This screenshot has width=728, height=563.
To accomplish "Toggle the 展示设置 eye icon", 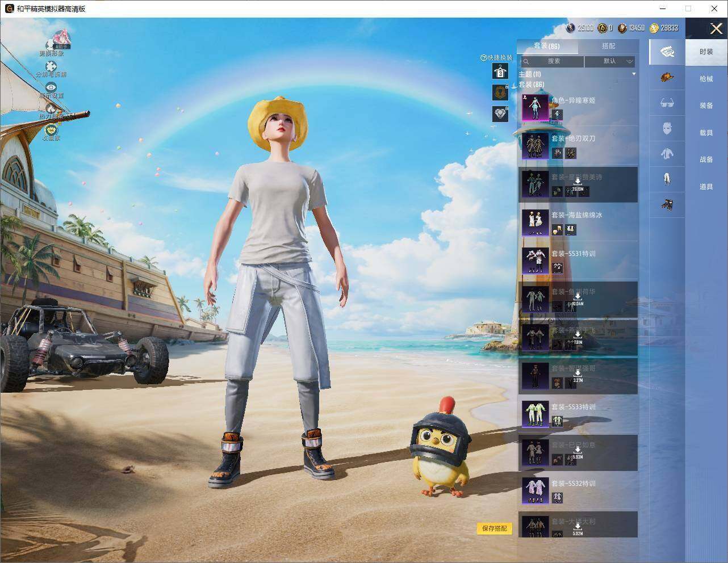I will [51, 87].
